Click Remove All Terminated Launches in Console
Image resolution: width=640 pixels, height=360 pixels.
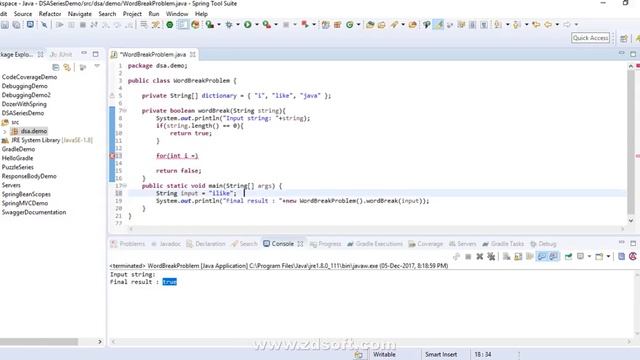click(491, 256)
